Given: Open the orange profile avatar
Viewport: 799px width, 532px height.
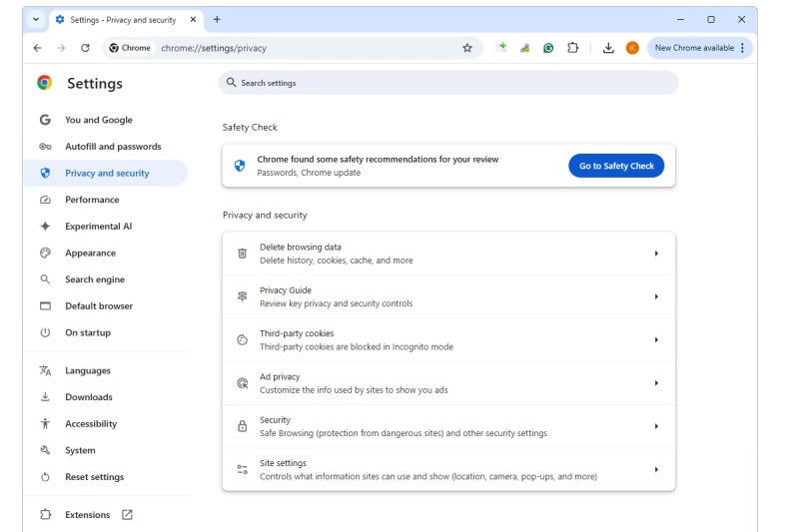Looking at the screenshot, I should pyautogui.click(x=632, y=48).
